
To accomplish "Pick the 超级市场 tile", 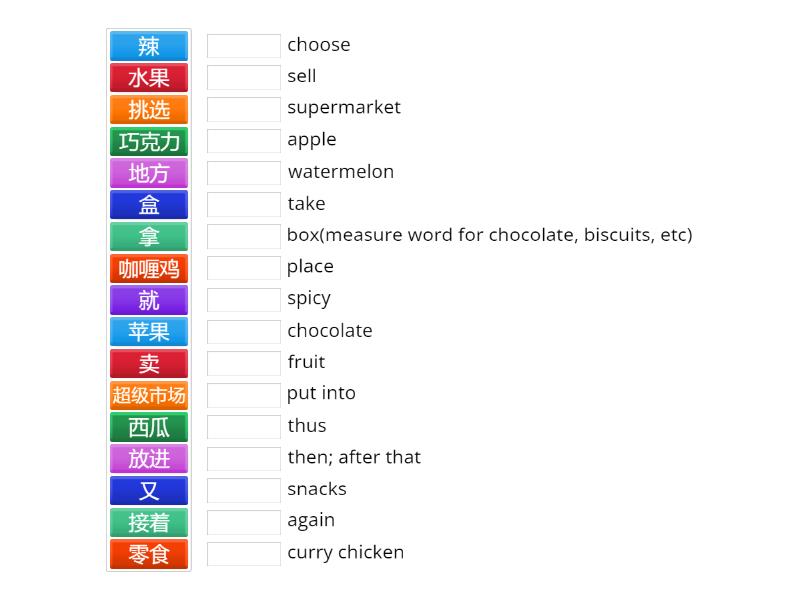I will 149,396.
